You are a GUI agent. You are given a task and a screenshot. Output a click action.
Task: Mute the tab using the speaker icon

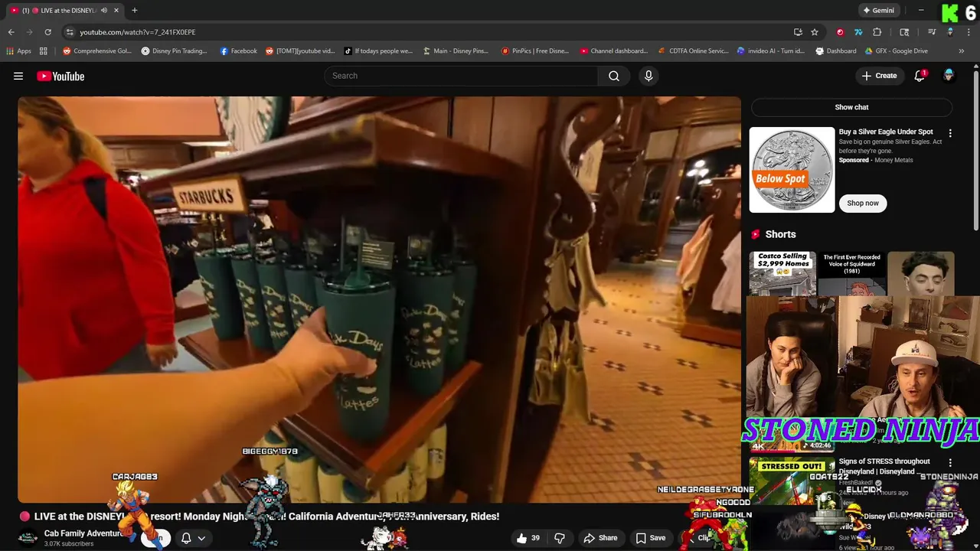tap(104, 11)
